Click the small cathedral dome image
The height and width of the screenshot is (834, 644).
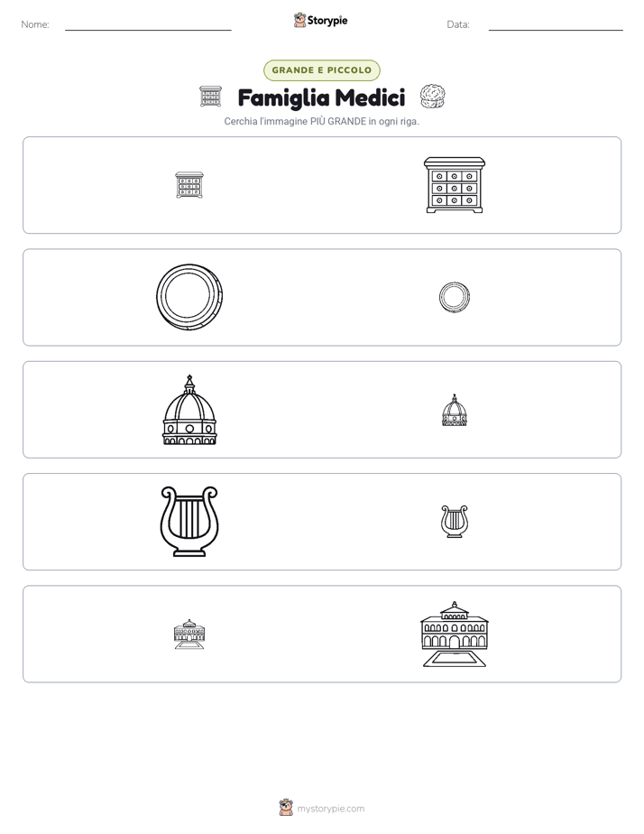tap(455, 410)
